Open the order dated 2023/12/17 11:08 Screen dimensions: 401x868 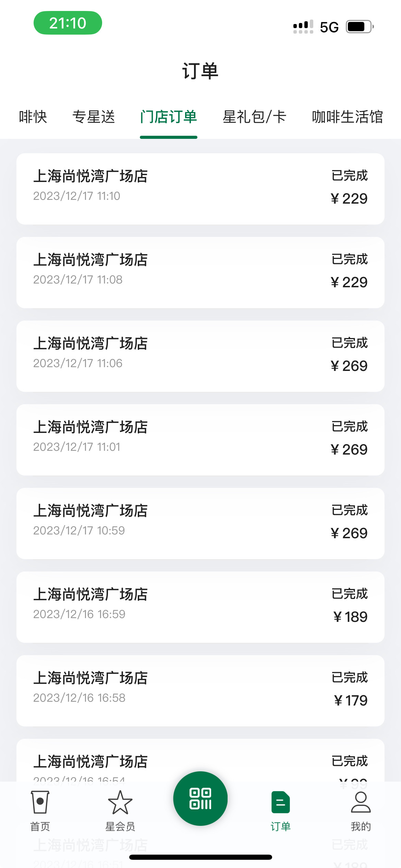tap(200, 273)
